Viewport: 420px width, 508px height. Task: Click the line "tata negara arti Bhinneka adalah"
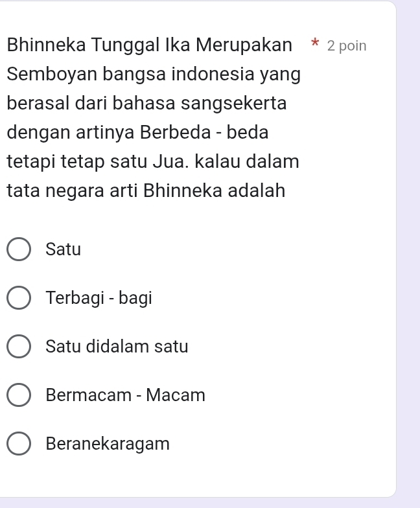(146, 190)
